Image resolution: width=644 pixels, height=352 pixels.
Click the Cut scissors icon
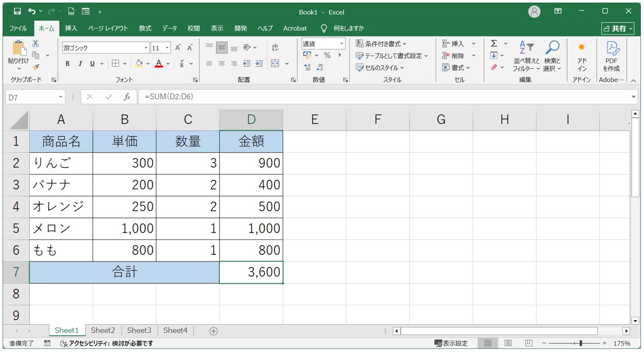[35, 44]
